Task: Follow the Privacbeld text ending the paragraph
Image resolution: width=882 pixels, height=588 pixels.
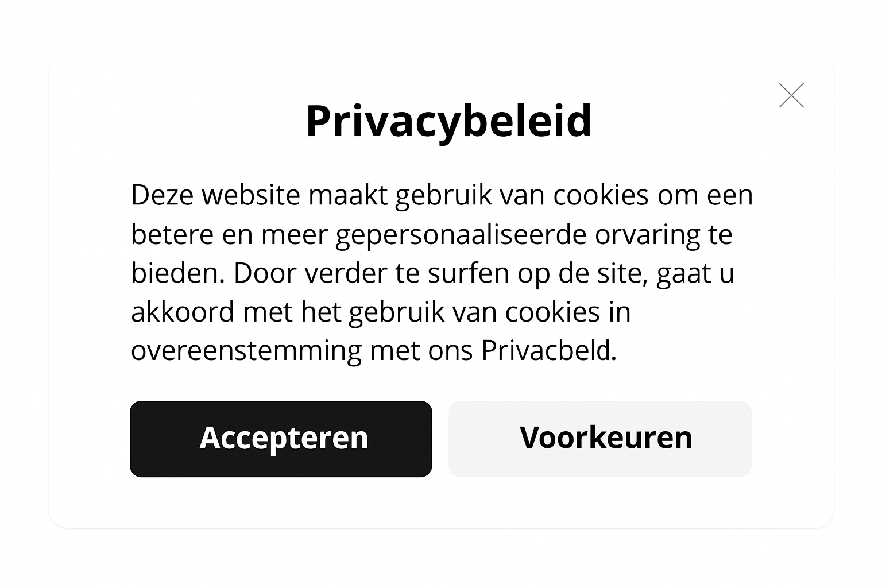Action: (x=548, y=350)
